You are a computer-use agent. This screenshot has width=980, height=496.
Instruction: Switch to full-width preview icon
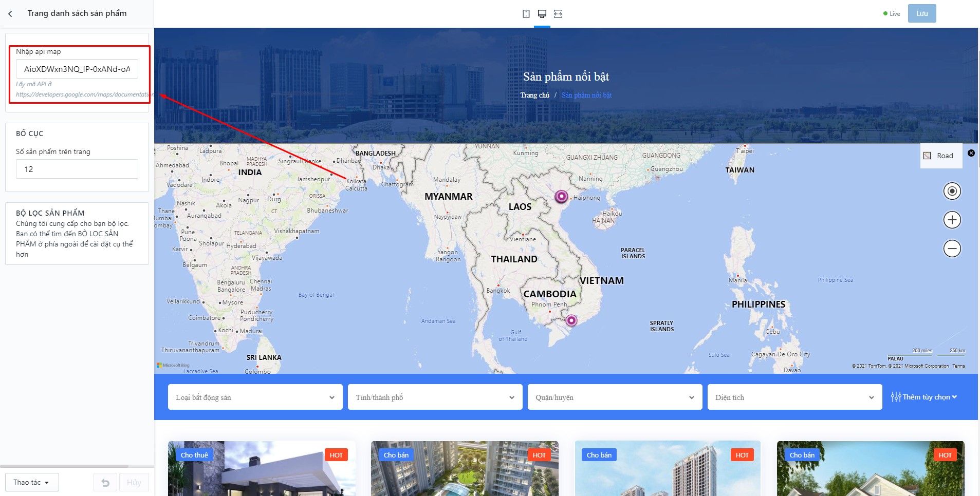(558, 14)
